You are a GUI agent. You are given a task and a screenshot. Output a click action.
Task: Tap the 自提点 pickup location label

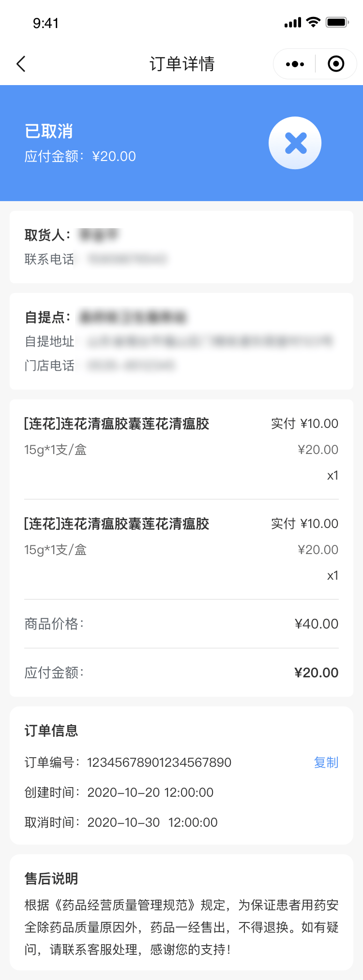47,317
